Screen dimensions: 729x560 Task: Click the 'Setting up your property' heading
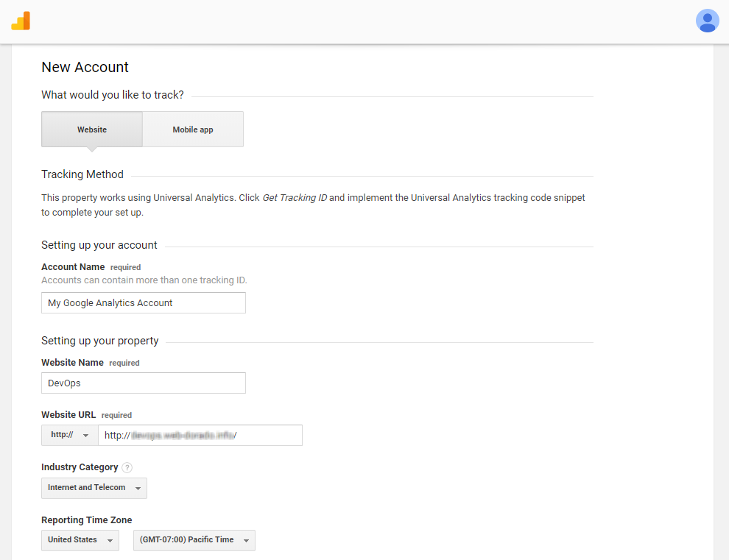coord(100,341)
